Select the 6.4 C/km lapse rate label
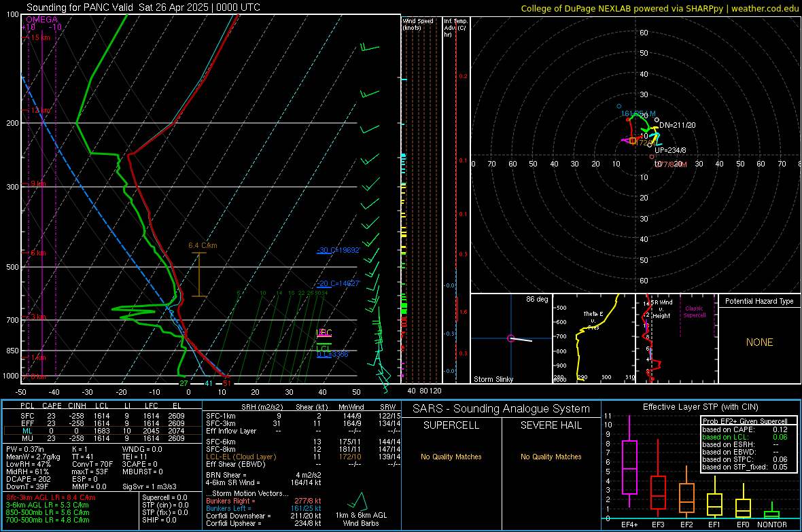This screenshot has width=802, height=532. 203,245
